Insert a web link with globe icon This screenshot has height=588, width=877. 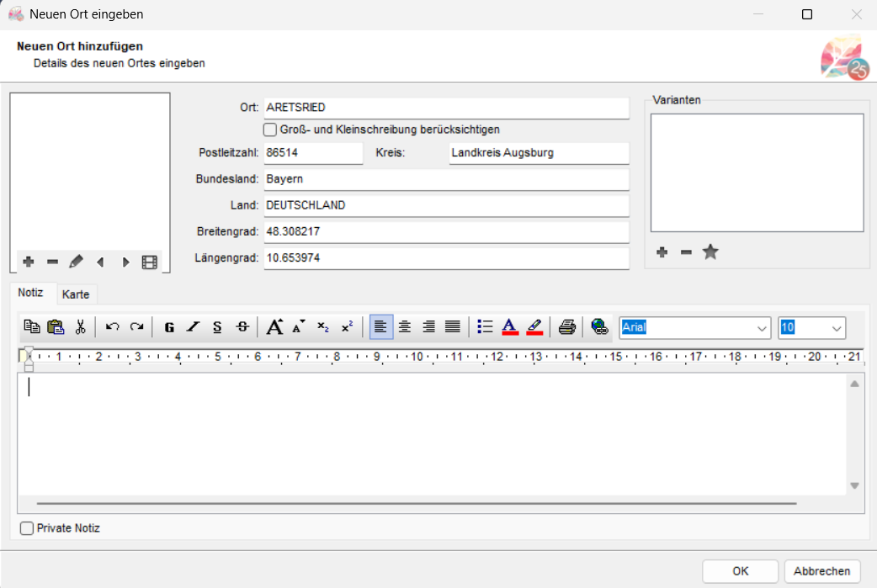pos(599,326)
